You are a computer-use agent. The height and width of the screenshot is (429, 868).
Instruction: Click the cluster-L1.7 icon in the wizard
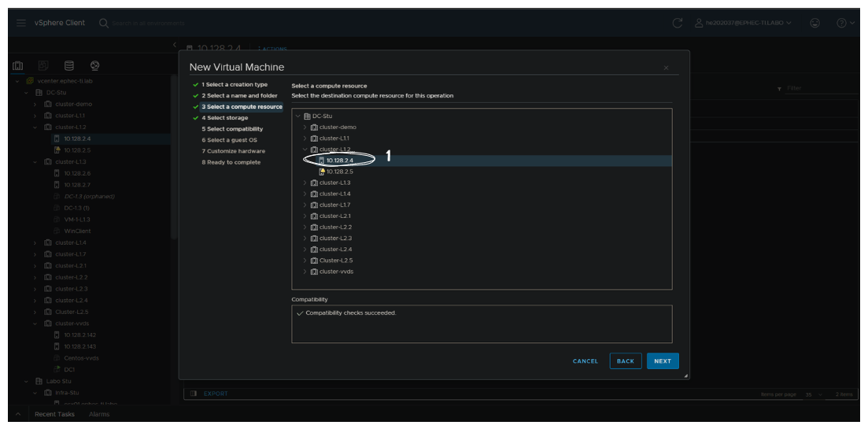314,205
